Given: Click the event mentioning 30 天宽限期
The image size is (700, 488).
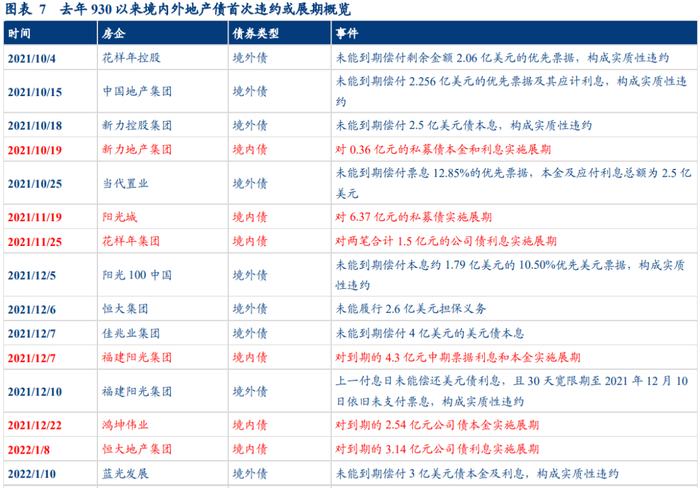Looking at the screenshot, I should 512,392.
